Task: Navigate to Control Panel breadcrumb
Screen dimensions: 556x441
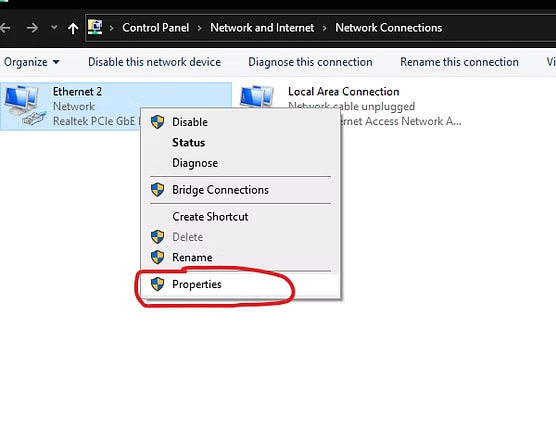Action: pos(156,28)
